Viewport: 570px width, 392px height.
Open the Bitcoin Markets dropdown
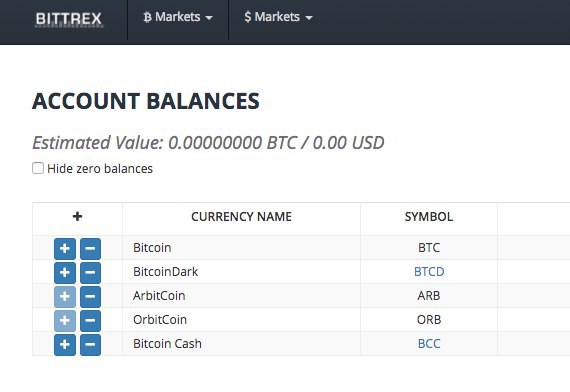178,17
